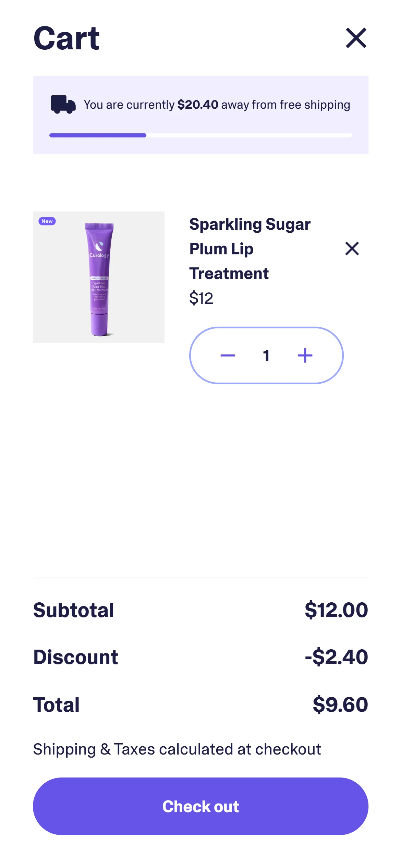Remove Sparkling Sugar Plum Lip Treatment from cart
Viewport: 401px width, 868px height.
tap(352, 249)
